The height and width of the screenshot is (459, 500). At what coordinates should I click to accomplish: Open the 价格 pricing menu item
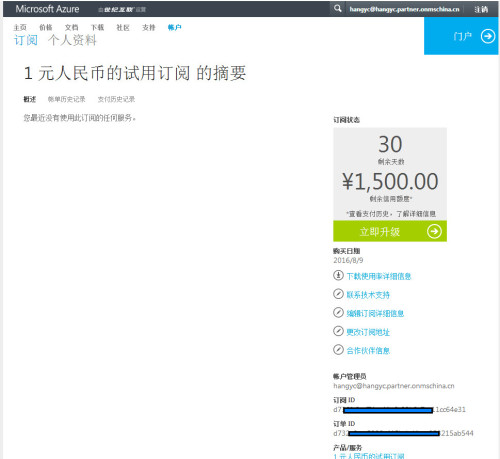tap(46, 27)
